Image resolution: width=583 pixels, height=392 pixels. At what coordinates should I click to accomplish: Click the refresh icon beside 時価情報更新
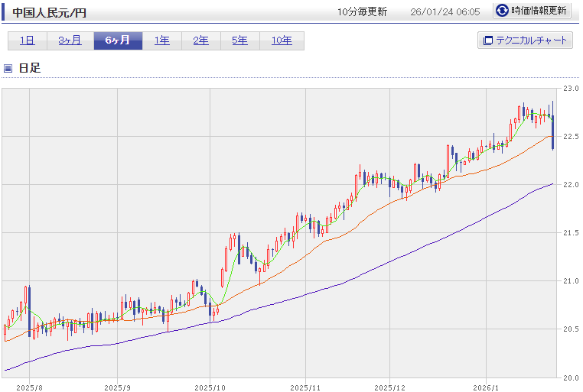point(502,11)
